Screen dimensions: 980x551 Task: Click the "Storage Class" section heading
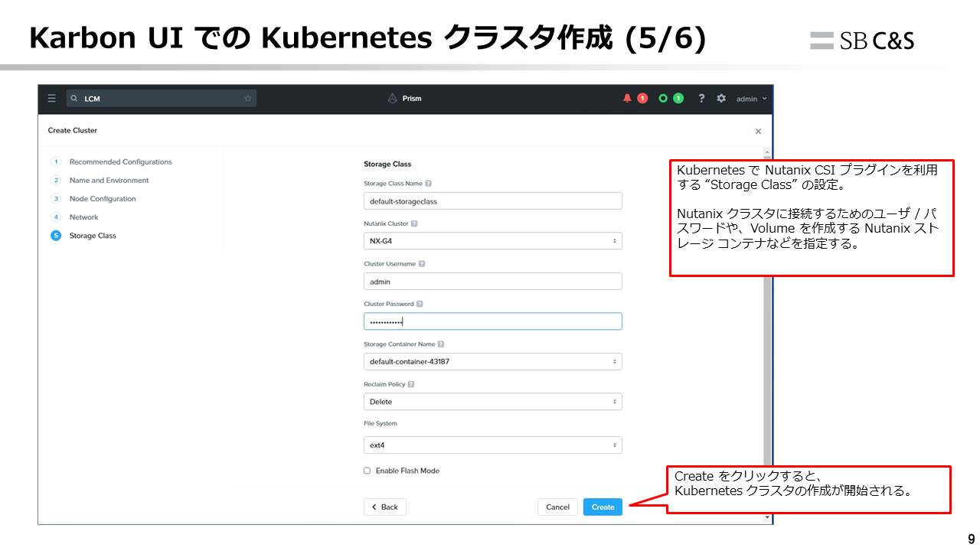tap(387, 165)
